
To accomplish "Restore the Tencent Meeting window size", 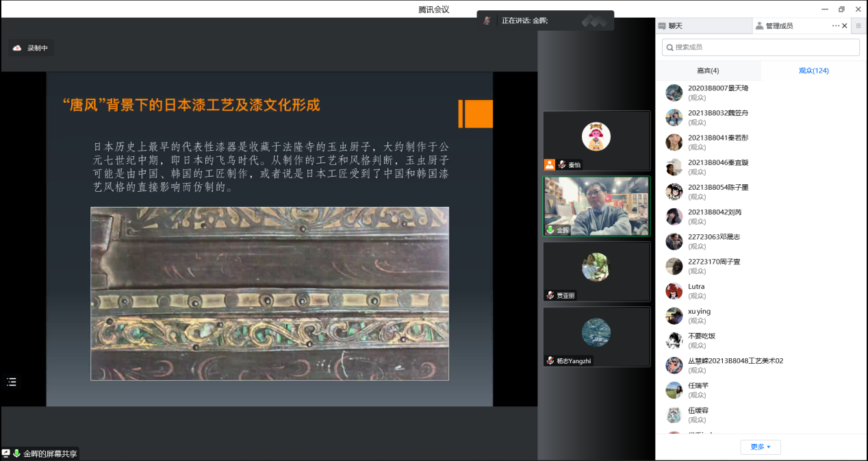I will tap(841, 9).
